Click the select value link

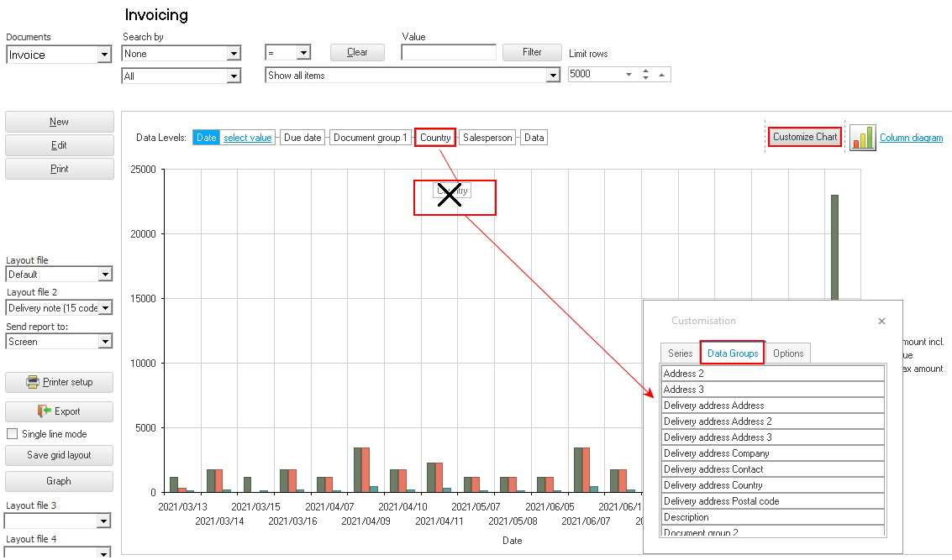[x=247, y=138]
